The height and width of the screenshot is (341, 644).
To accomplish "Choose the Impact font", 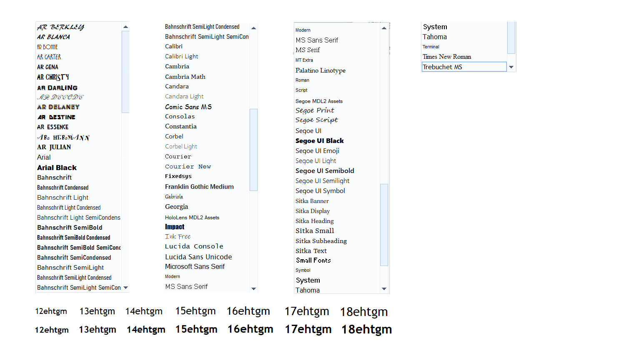I will coord(175,227).
